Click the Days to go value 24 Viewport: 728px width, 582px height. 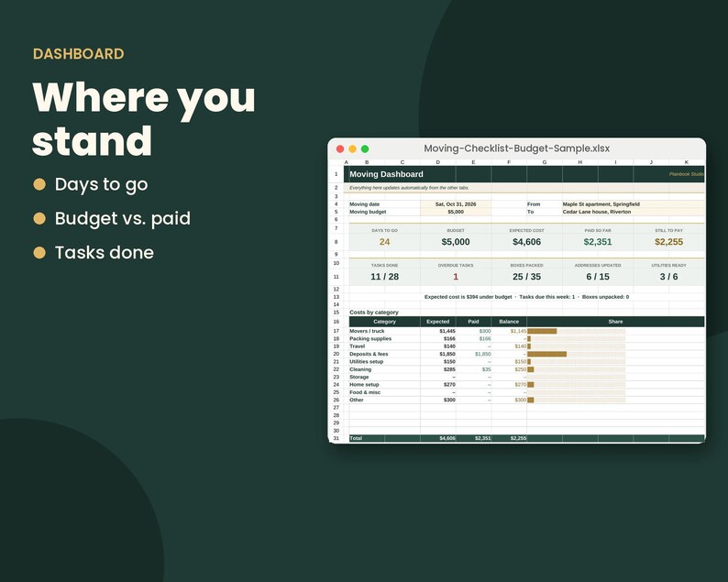[x=384, y=242]
